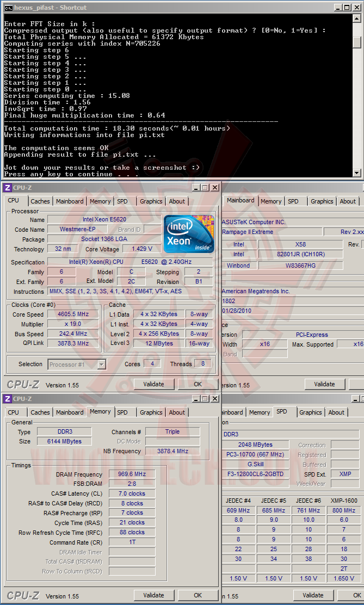Click the 82801JR (ICH10R) southbridge field
This screenshot has width=364, height=605.
point(301,254)
